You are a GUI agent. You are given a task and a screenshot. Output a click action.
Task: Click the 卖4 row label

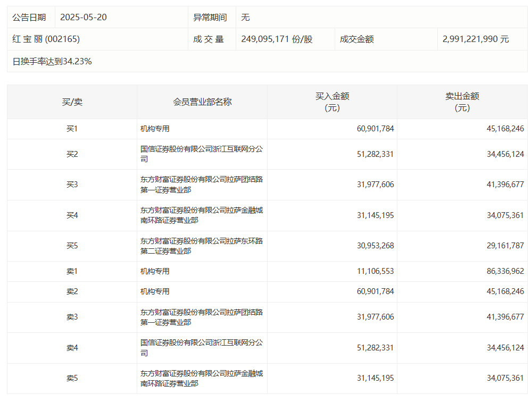click(72, 348)
